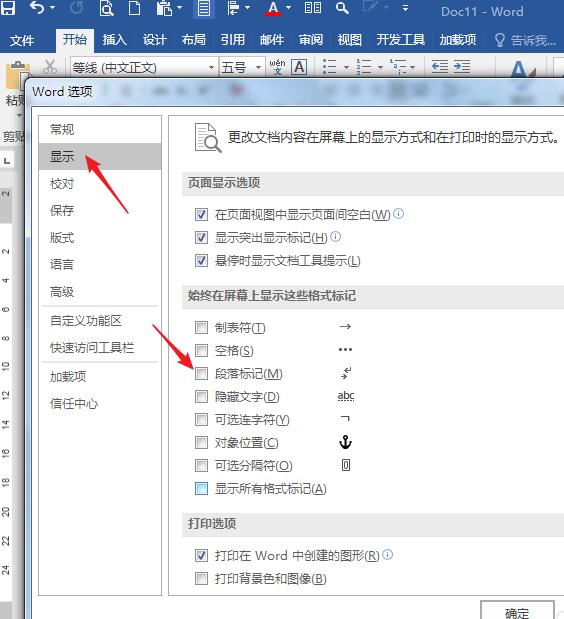
Task: Click the increase indent icon
Action: 462,67
